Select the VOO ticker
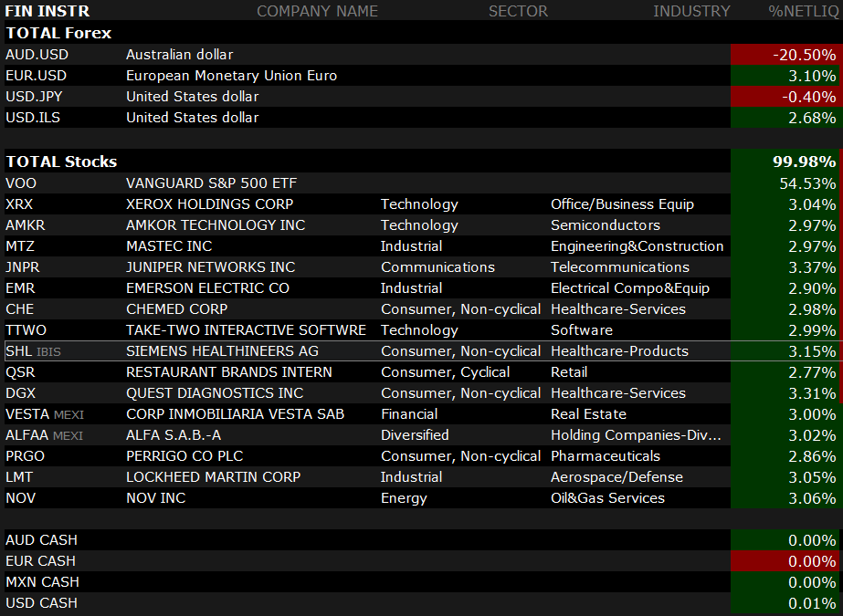Screen dimensions: 843x616 (21, 183)
